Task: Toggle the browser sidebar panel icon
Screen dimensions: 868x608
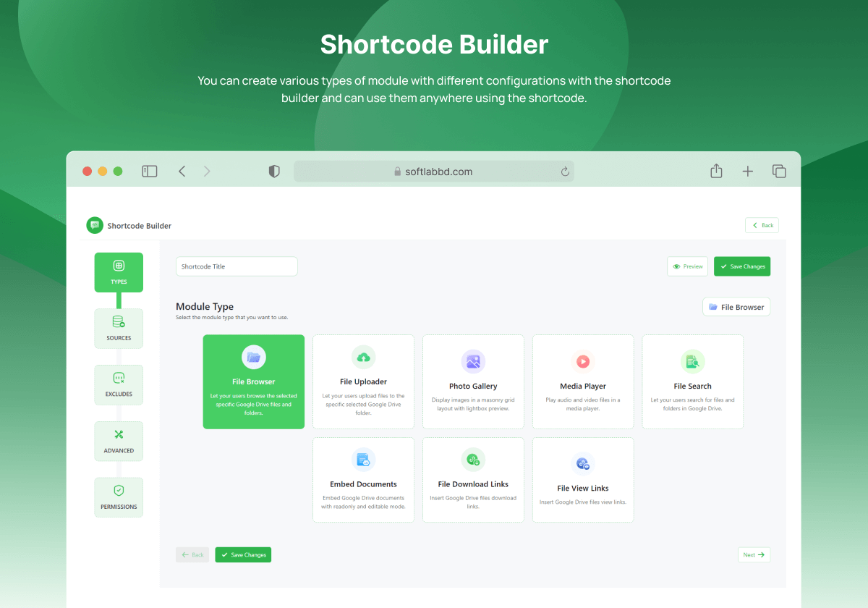Action: 150,172
